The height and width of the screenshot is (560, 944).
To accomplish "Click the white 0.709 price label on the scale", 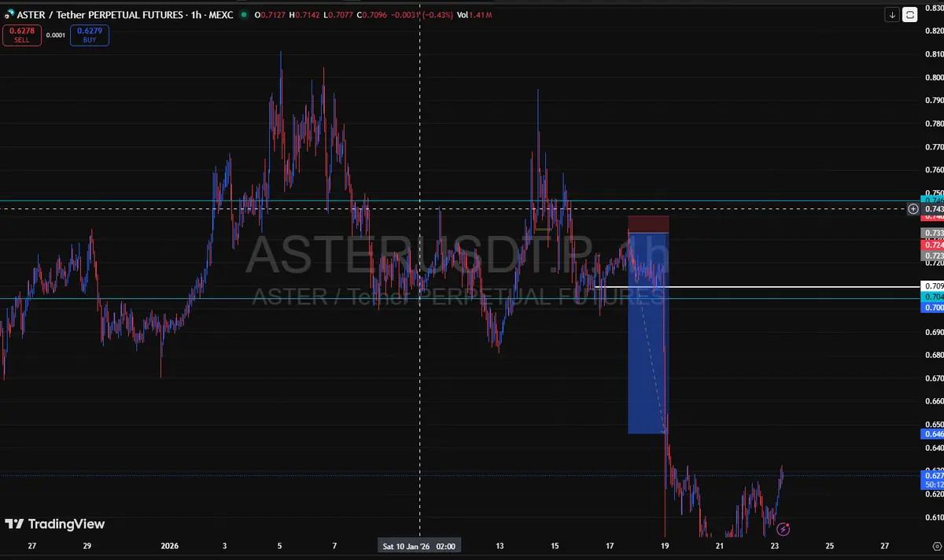I will (931, 286).
